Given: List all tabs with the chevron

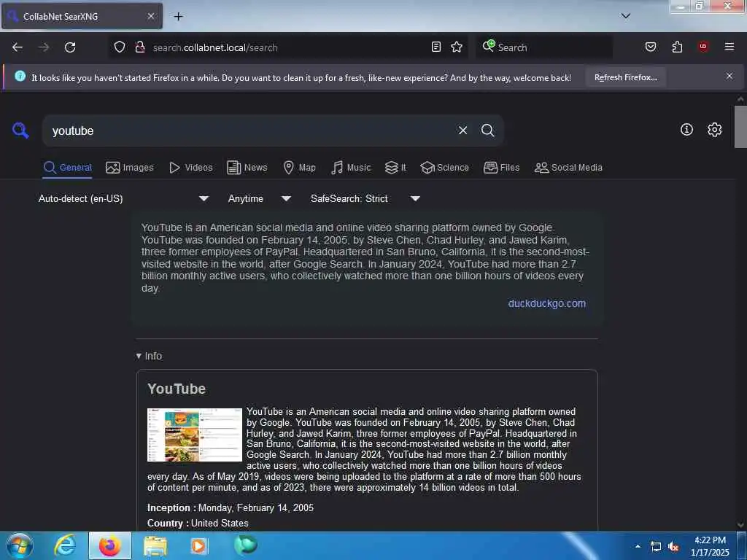Looking at the screenshot, I should click(x=625, y=16).
